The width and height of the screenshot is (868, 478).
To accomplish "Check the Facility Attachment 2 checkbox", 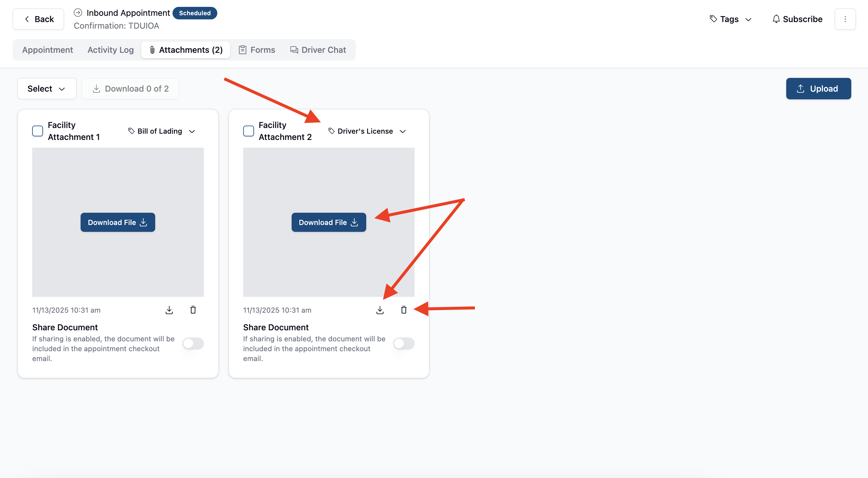I will click(x=248, y=131).
